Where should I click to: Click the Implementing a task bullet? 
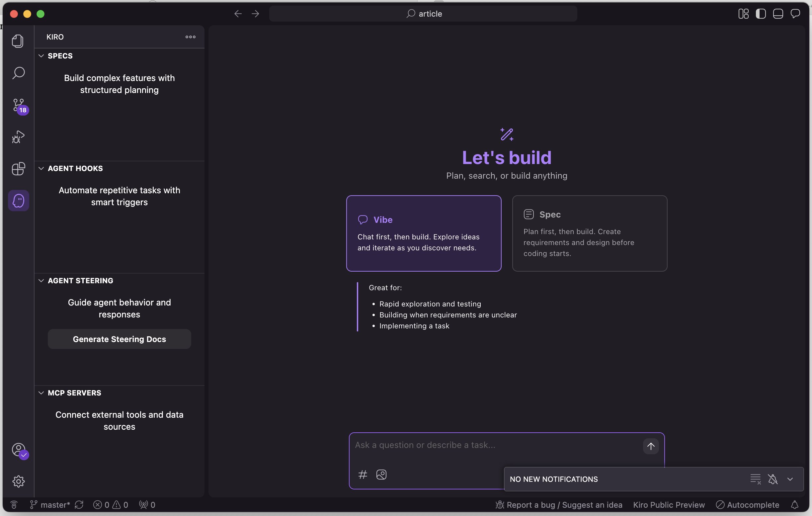(x=414, y=326)
